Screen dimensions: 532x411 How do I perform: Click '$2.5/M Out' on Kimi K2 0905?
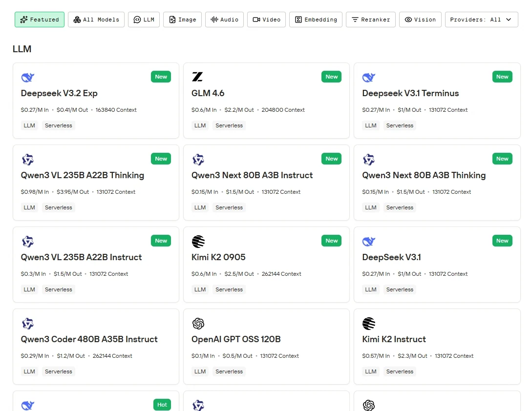click(x=239, y=274)
